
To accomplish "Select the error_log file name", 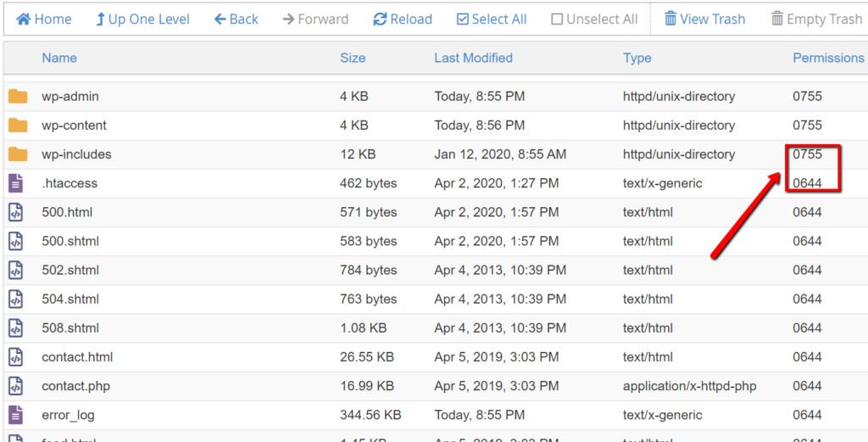I will [x=68, y=416].
